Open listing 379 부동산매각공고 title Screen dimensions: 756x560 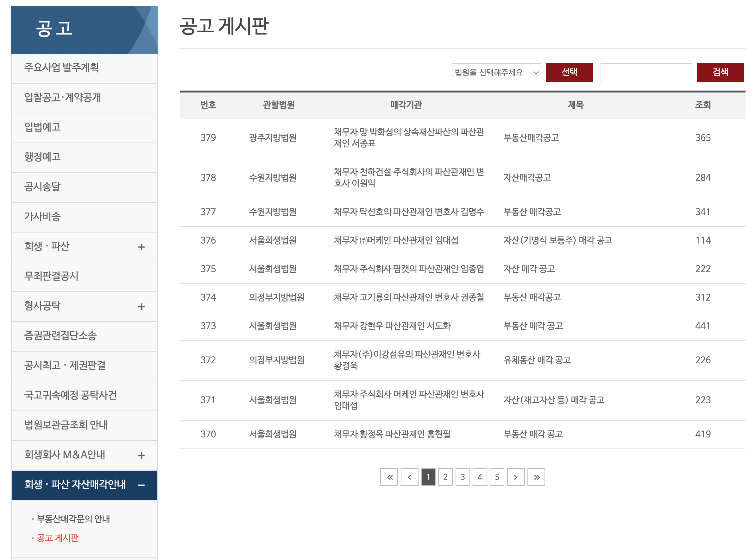(531, 138)
